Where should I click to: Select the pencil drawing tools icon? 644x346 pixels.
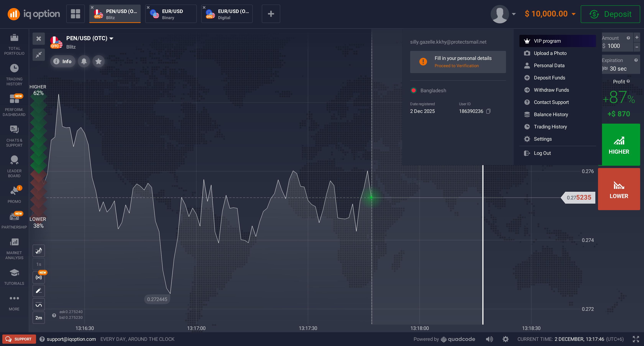(x=39, y=291)
